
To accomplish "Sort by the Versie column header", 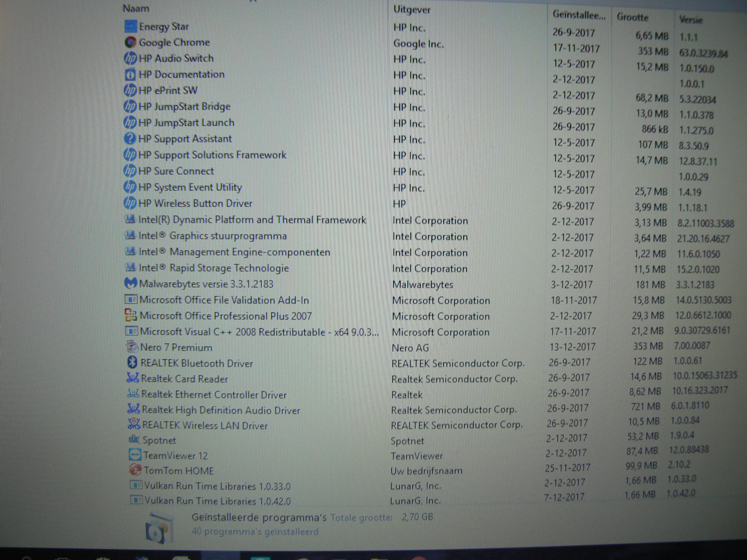I will coord(691,20).
